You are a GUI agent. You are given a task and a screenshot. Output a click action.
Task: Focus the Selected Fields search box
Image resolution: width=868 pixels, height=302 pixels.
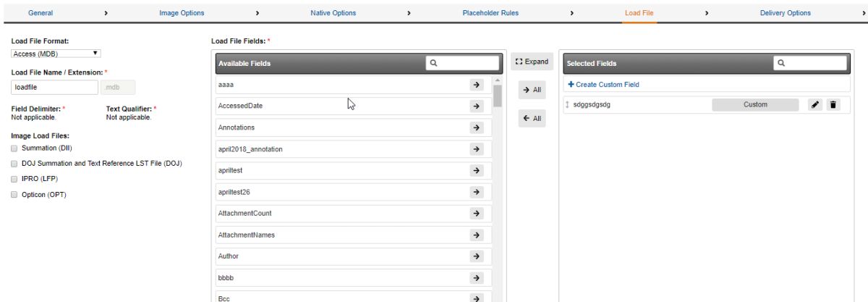click(x=809, y=63)
